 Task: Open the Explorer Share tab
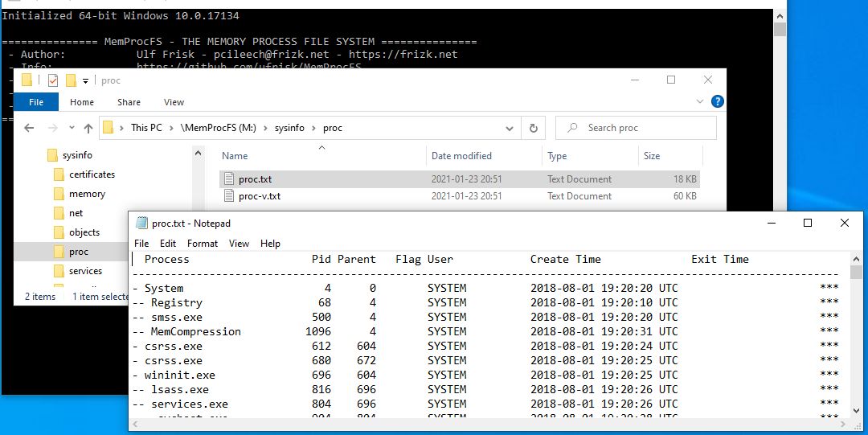[x=129, y=102]
